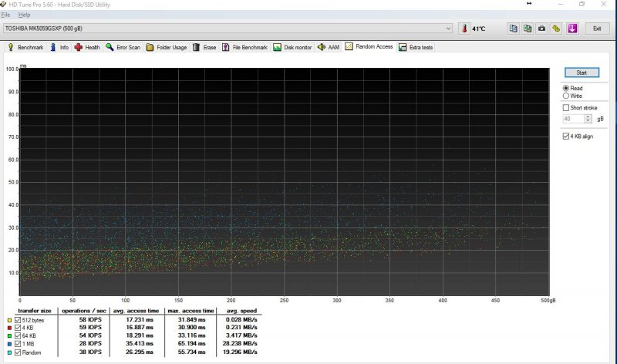Click the blue 1 MB color swatch
Screen dimensions: 617x364
point(8,342)
